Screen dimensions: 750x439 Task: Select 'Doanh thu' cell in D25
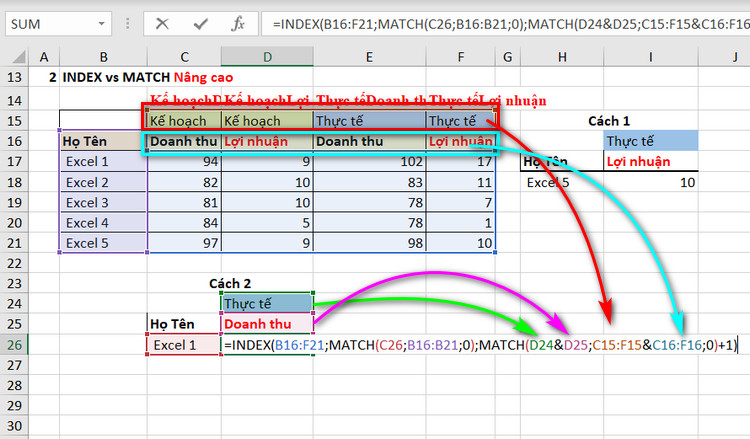point(267,324)
